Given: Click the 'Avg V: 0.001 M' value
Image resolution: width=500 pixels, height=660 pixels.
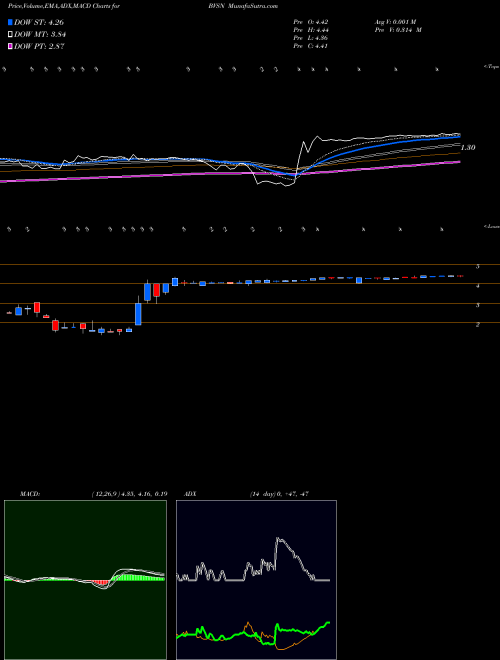Looking at the screenshot, I should click(x=395, y=21).
